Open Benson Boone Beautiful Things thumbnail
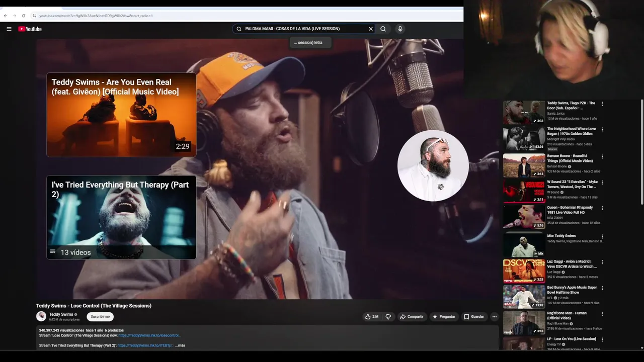The width and height of the screenshot is (644, 362). pyautogui.click(x=524, y=165)
